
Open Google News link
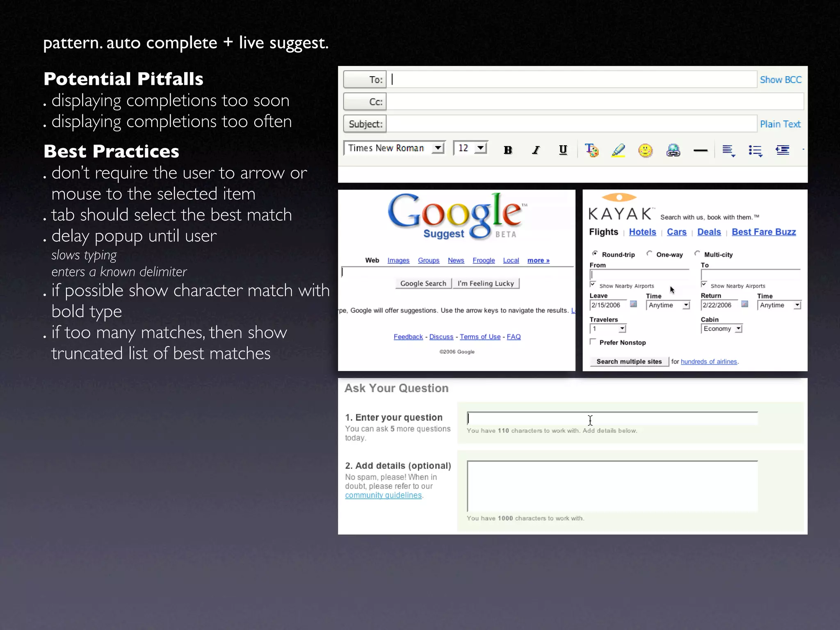point(456,260)
